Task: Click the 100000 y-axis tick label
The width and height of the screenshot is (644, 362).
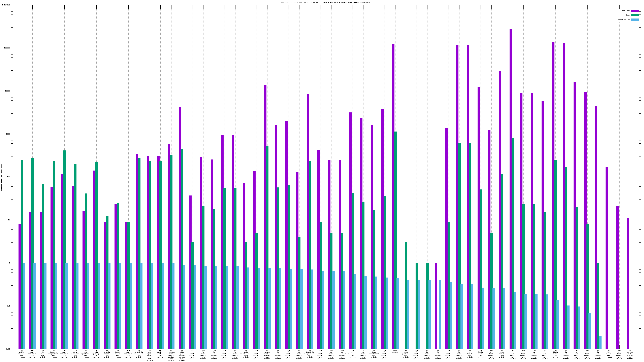Action: [x=7, y=48]
